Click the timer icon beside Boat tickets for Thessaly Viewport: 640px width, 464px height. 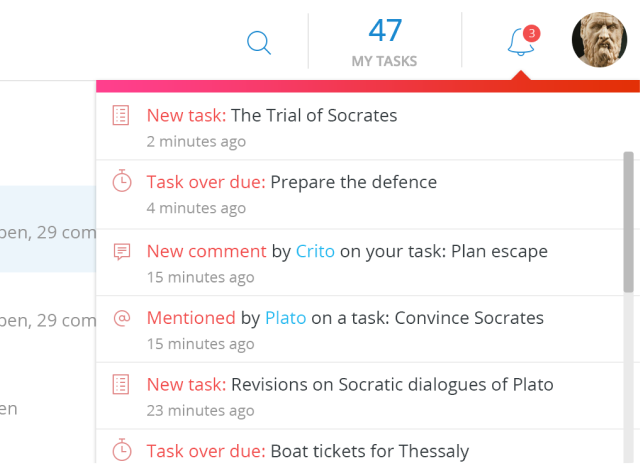(x=121, y=450)
